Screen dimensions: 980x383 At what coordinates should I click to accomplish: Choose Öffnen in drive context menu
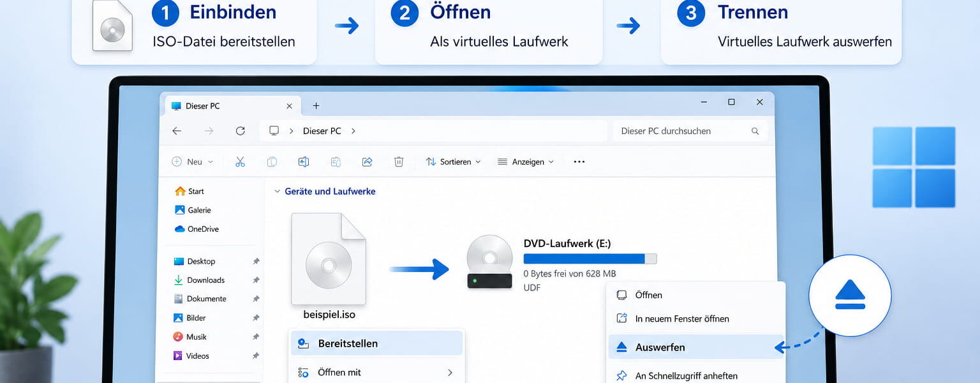pos(695,296)
